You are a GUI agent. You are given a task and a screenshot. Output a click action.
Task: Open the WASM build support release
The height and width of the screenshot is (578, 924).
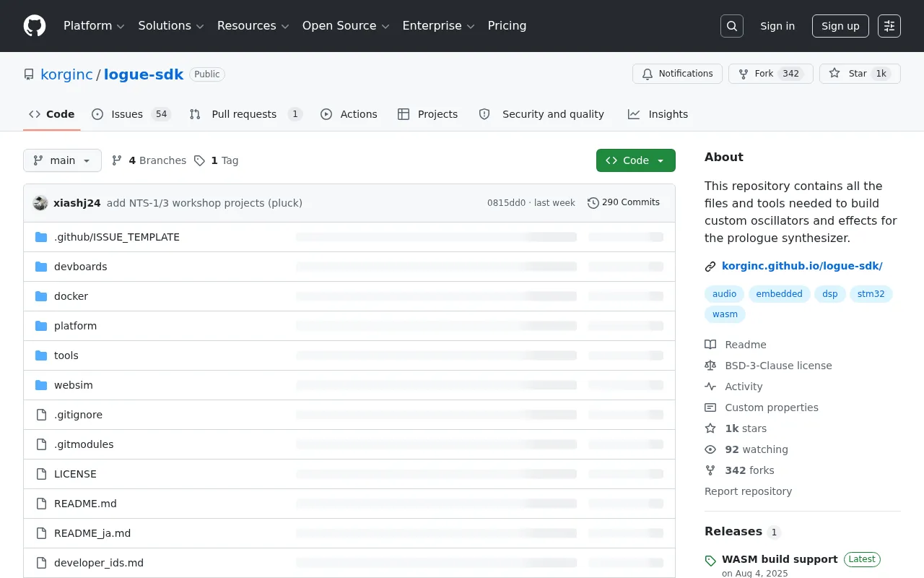coord(780,559)
